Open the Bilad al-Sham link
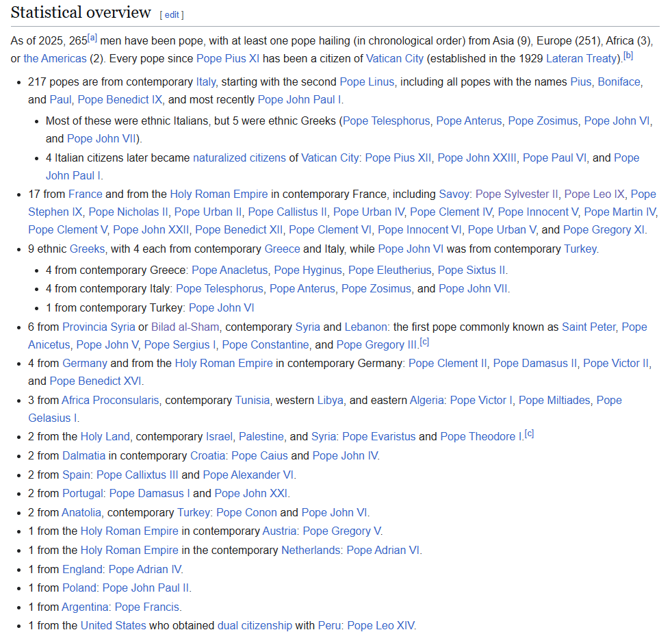Viewport: 672px width, 643px height. tap(185, 327)
